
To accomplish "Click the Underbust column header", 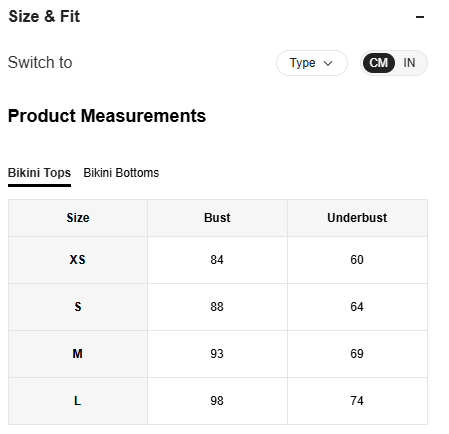I will (357, 218).
